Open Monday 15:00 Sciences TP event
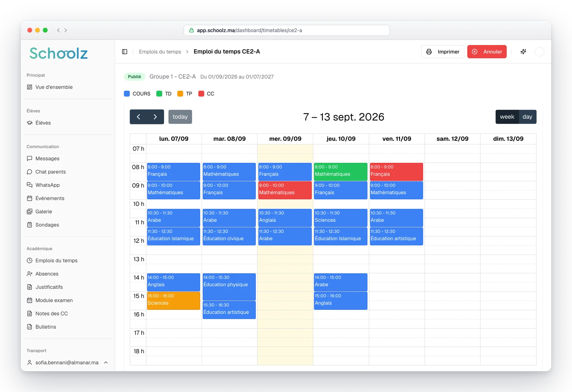572x392 pixels. click(x=173, y=301)
